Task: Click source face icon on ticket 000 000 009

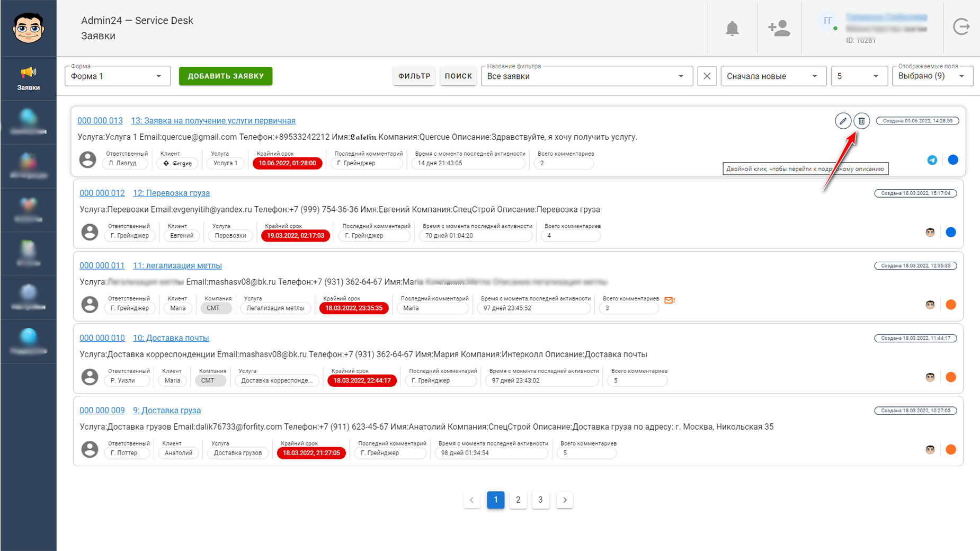Action: [930, 450]
